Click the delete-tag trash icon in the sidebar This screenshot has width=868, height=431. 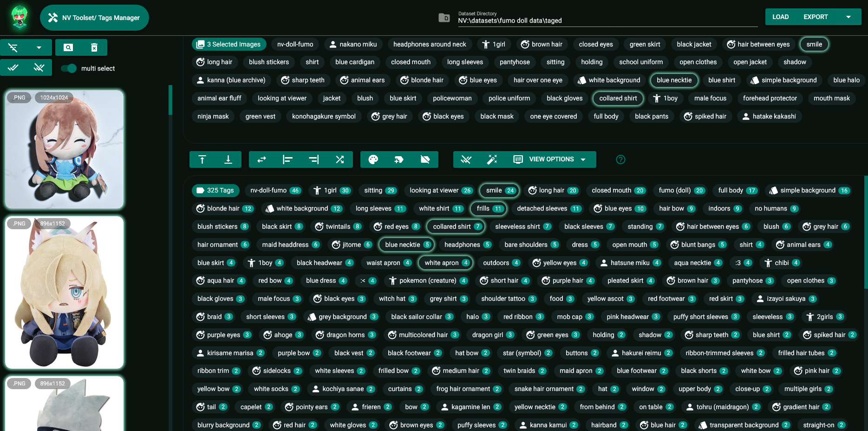(x=94, y=47)
